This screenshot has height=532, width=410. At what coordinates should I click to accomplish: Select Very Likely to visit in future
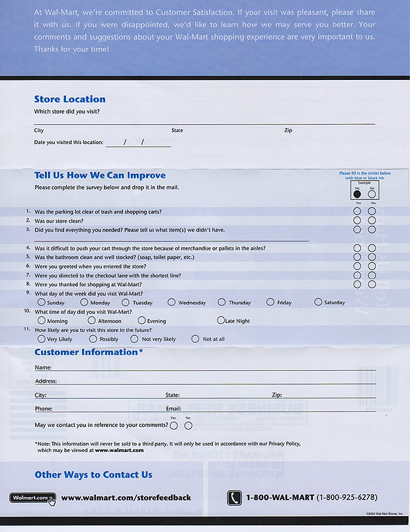pos(42,338)
